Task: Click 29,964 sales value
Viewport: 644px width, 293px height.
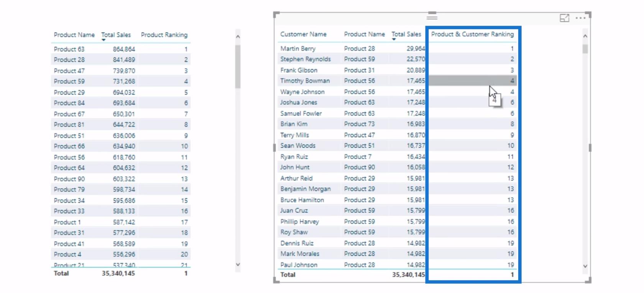Action: click(416, 49)
